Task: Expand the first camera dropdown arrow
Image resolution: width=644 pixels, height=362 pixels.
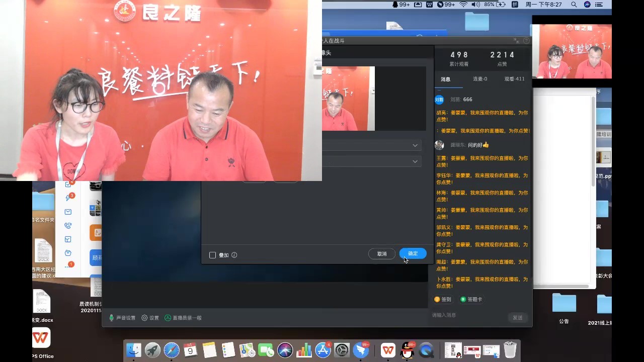Action: point(415,145)
